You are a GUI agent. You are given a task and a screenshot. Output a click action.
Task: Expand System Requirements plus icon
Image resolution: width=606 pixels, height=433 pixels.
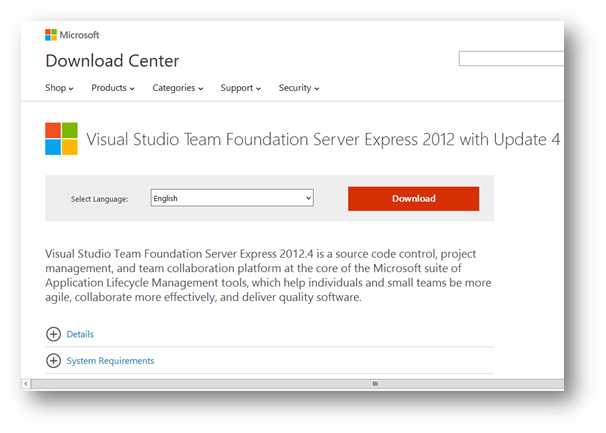click(x=53, y=361)
